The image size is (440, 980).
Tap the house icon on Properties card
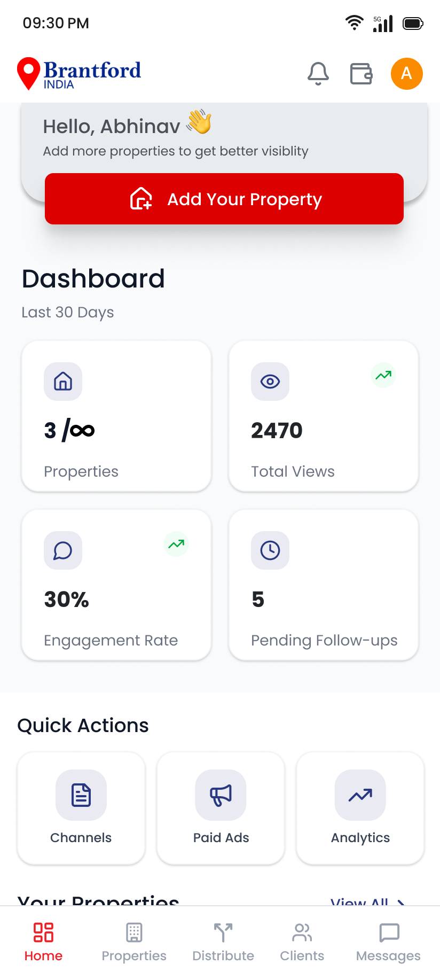[63, 382]
